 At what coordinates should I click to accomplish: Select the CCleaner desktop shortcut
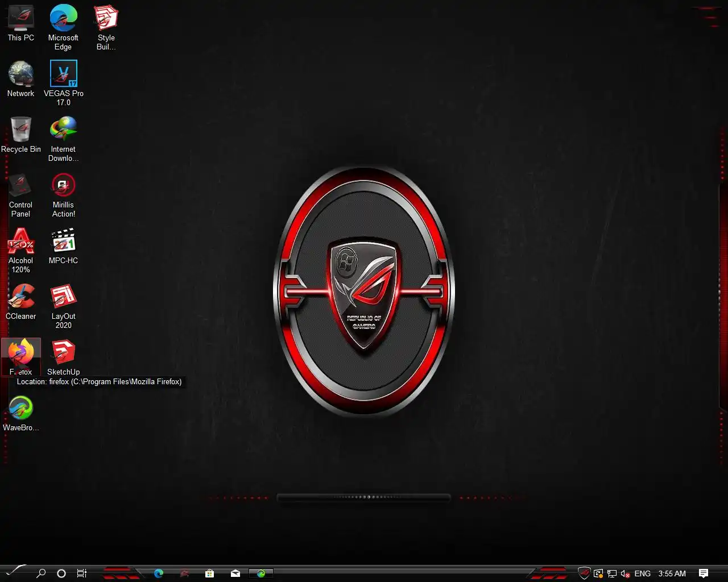tap(21, 302)
